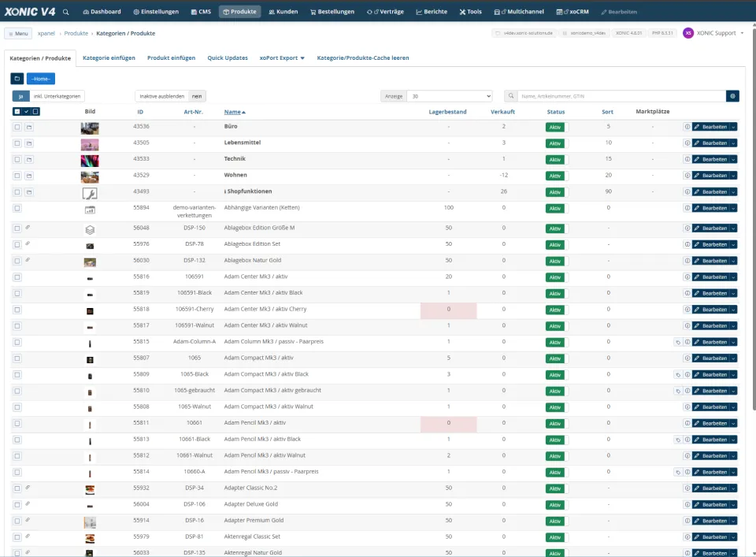
Task: Click the copy icon for Adam Compact Mk3 aktiv Black
Action: click(x=678, y=375)
